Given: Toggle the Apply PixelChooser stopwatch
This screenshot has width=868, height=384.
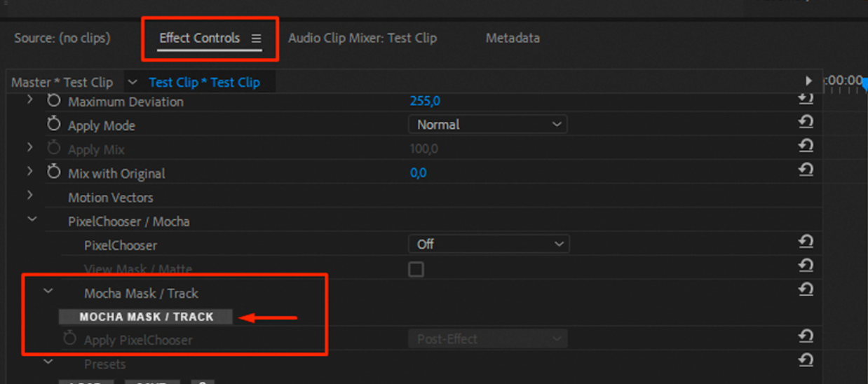Looking at the screenshot, I should click(x=69, y=339).
